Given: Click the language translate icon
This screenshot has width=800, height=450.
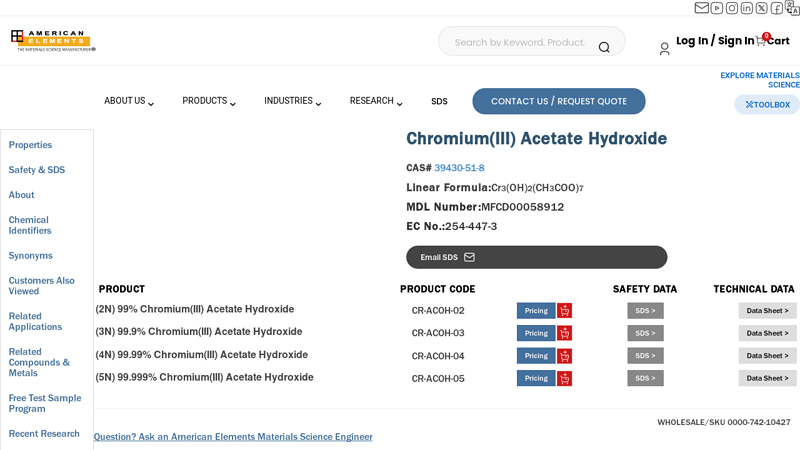Looking at the screenshot, I should 792,8.
